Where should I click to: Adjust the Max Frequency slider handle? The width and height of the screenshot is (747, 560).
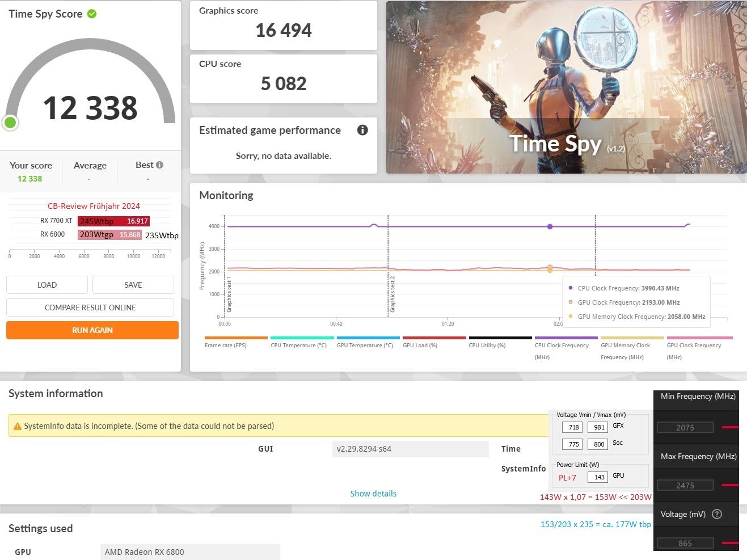730,485
